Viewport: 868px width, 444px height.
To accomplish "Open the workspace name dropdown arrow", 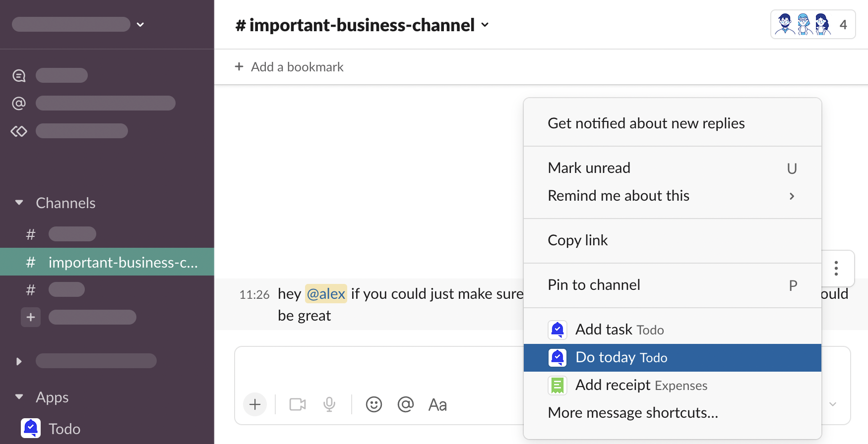I will pyautogui.click(x=140, y=24).
